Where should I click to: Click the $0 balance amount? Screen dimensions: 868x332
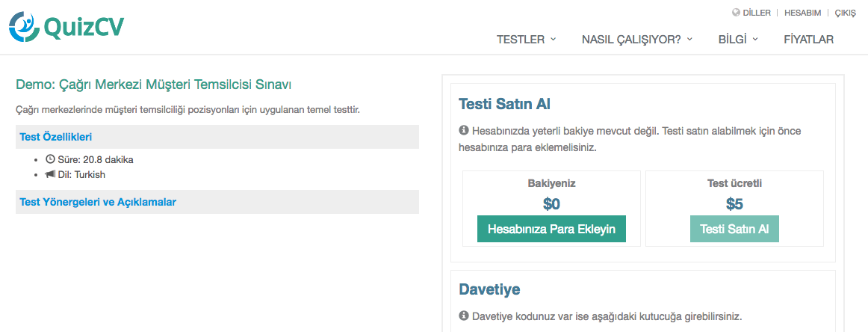point(551,204)
